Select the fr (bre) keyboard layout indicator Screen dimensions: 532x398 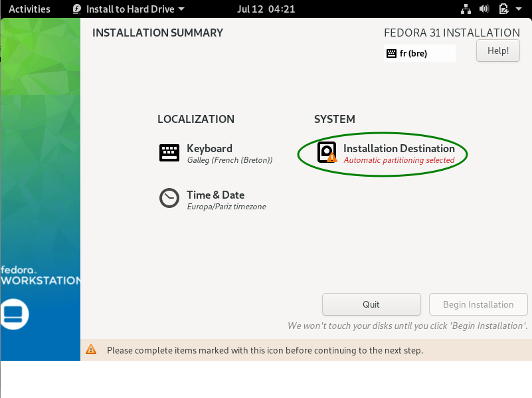419,53
